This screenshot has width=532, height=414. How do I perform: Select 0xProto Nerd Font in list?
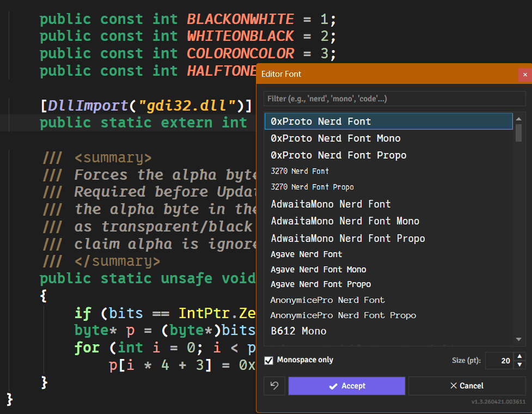pos(388,121)
